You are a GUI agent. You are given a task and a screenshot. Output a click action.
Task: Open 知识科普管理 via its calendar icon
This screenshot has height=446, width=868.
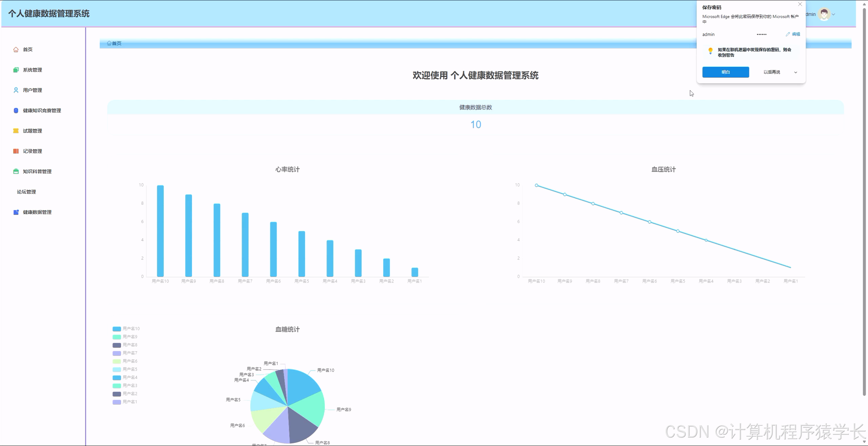coord(16,171)
